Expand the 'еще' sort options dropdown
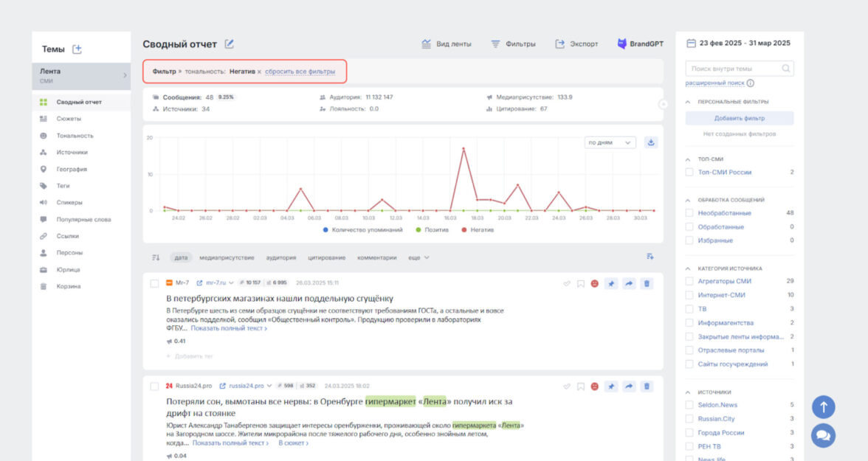Screen dimensions: 868x461 click(418, 257)
